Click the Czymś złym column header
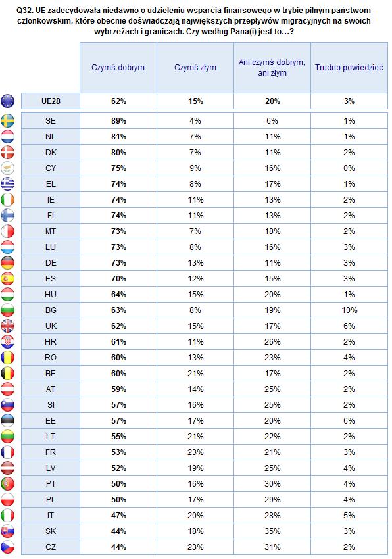This screenshot has height=559, width=392. (x=195, y=68)
